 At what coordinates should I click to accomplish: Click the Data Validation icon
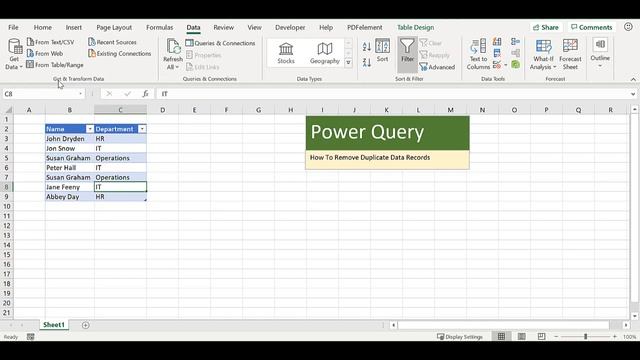click(x=497, y=64)
